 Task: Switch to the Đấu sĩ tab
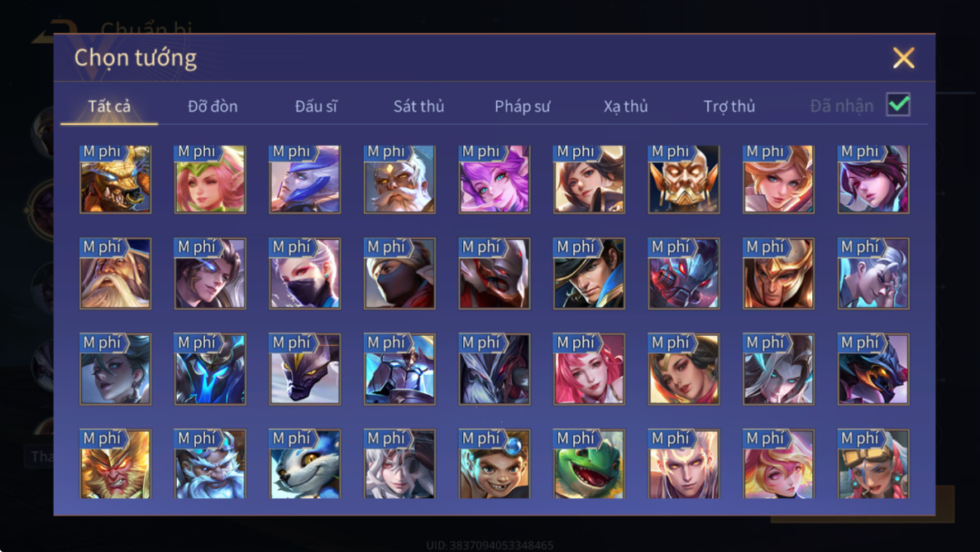316,106
